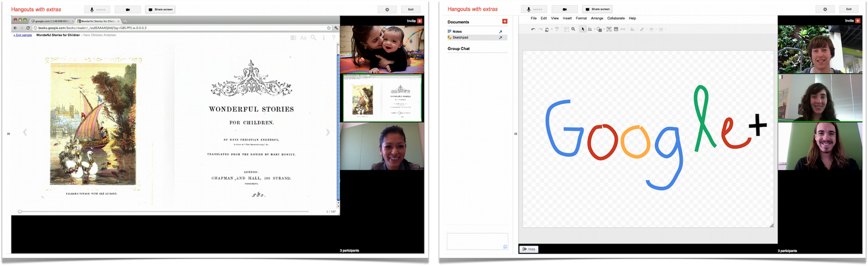The width and height of the screenshot is (868, 266).
Task: Click the book page slider handle
Action: (20, 211)
